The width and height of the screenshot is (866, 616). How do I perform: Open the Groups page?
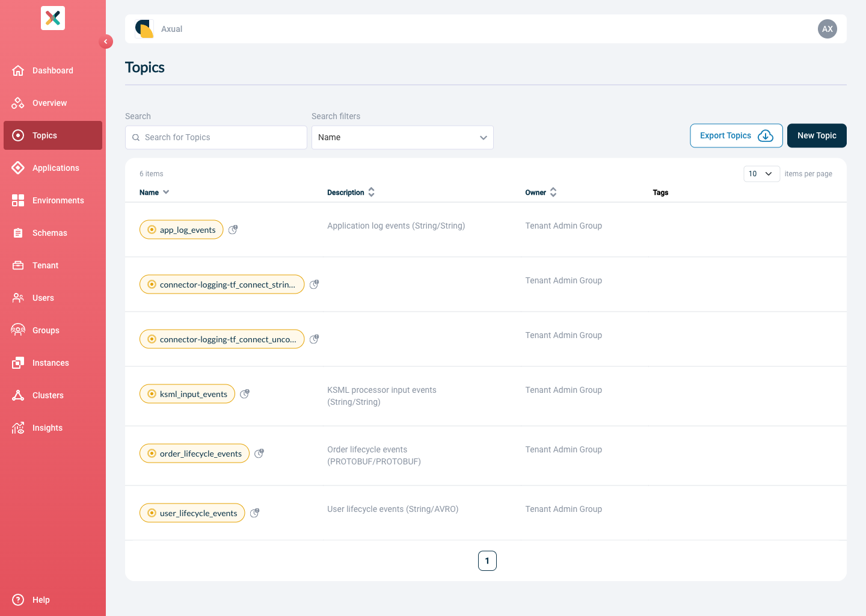(53, 330)
